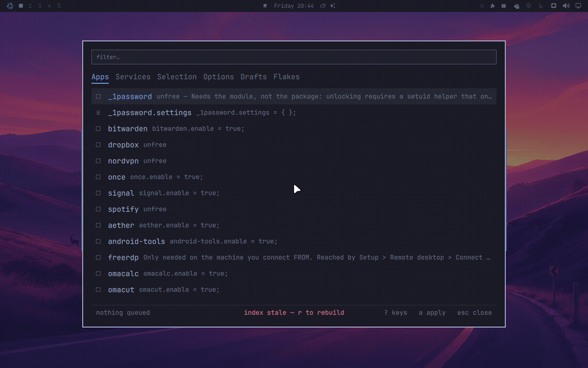Click the square grid tray icon
This screenshot has width=588, height=368.
click(x=504, y=6)
